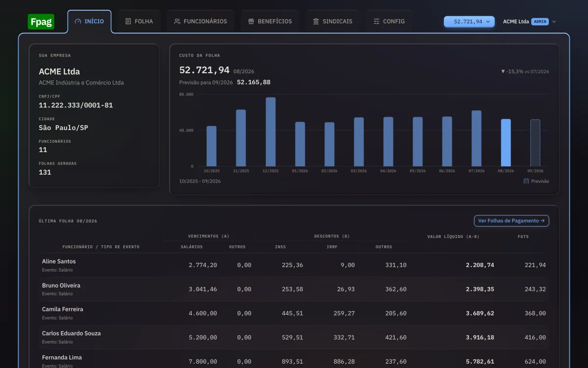Click ÚLTIMA FOLHA 08/2026 title
Viewport: 588px width, 368px height.
[x=68, y=221]
